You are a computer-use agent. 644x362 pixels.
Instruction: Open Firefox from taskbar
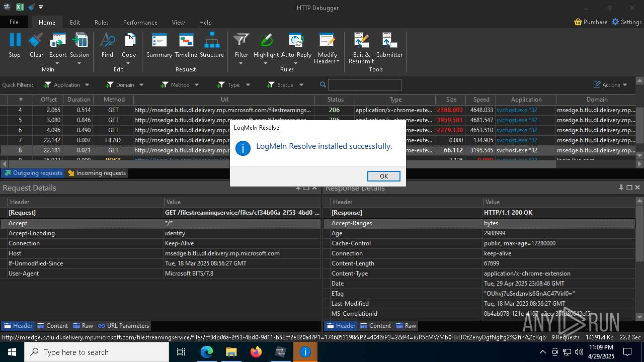[256, 352]
